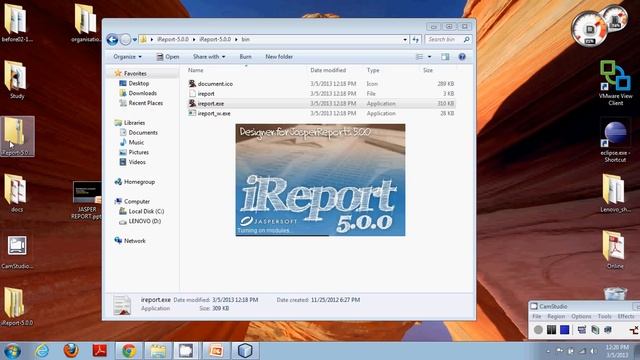
Task: Click the Study folder on the desktop
Action: [17, 80]
